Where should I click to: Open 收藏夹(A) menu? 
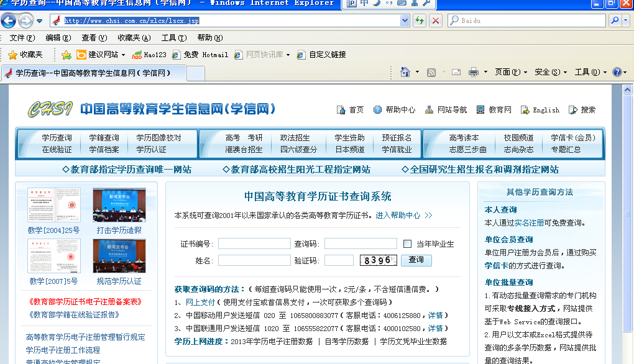coord(134,37)
